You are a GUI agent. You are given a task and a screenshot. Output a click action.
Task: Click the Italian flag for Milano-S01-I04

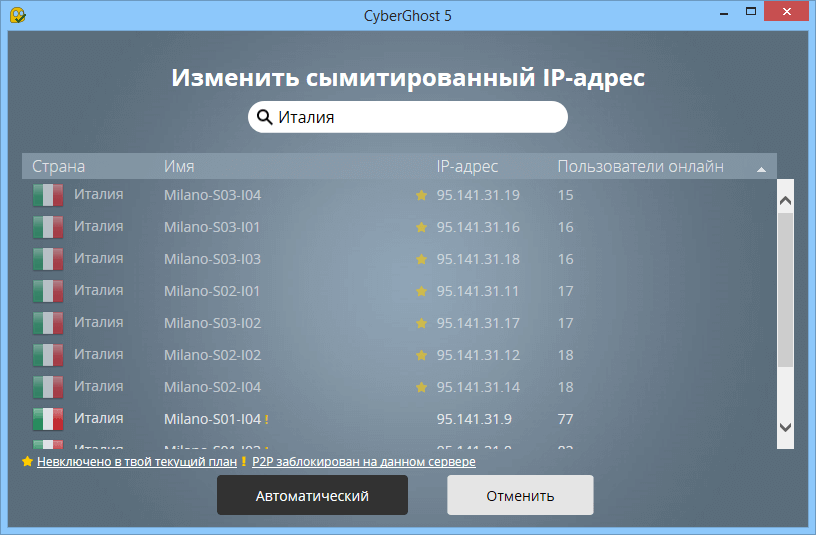coord(48,419)
